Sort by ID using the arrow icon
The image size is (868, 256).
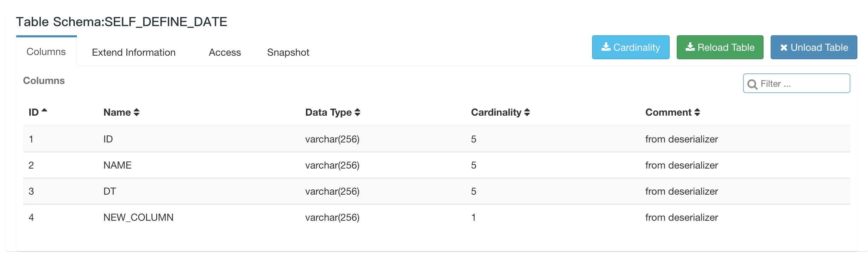pos(44,110)
